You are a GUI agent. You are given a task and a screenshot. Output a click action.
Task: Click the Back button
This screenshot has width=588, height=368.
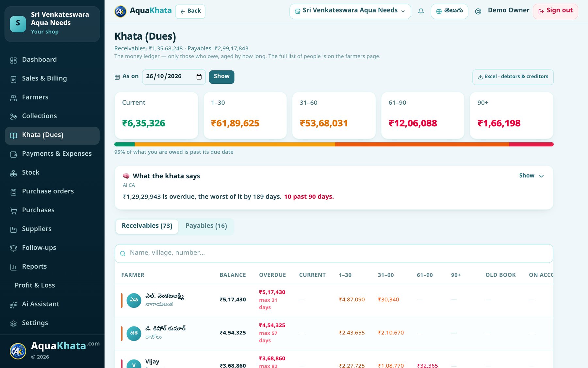pyautogui.click(x=190, y=11)
